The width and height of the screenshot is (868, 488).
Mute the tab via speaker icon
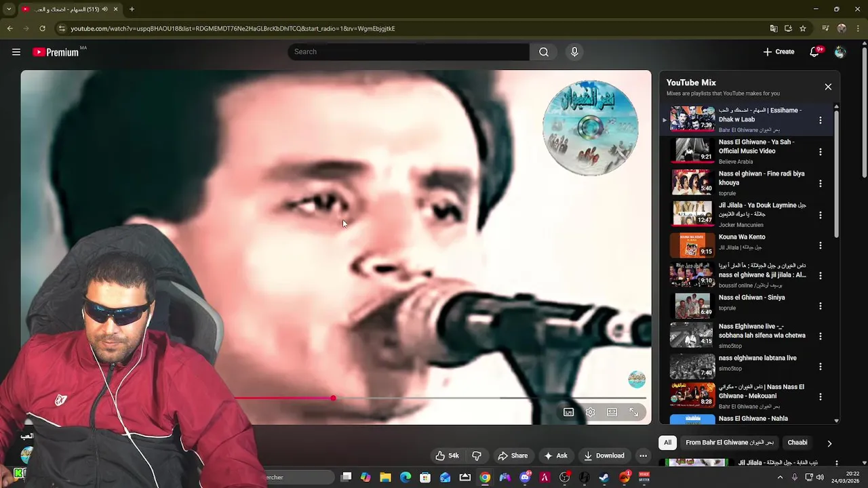(x=105, y=9)
